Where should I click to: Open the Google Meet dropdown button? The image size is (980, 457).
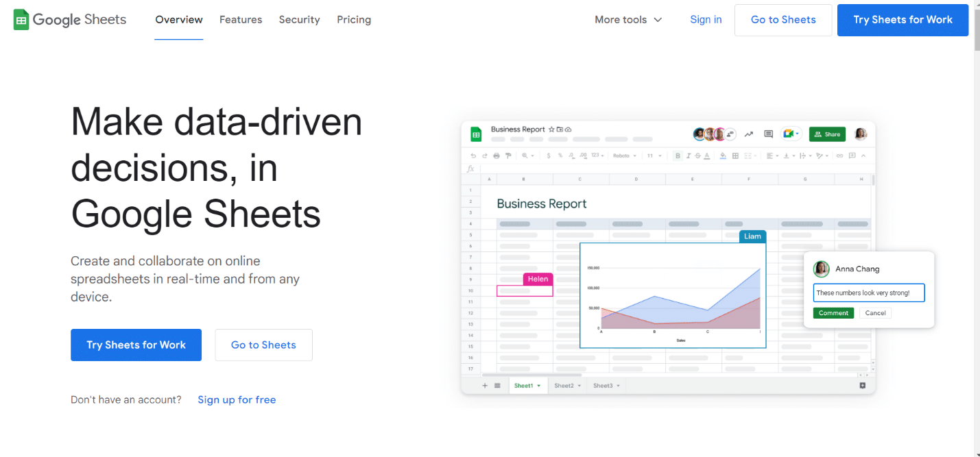click(x=791, y=134)
